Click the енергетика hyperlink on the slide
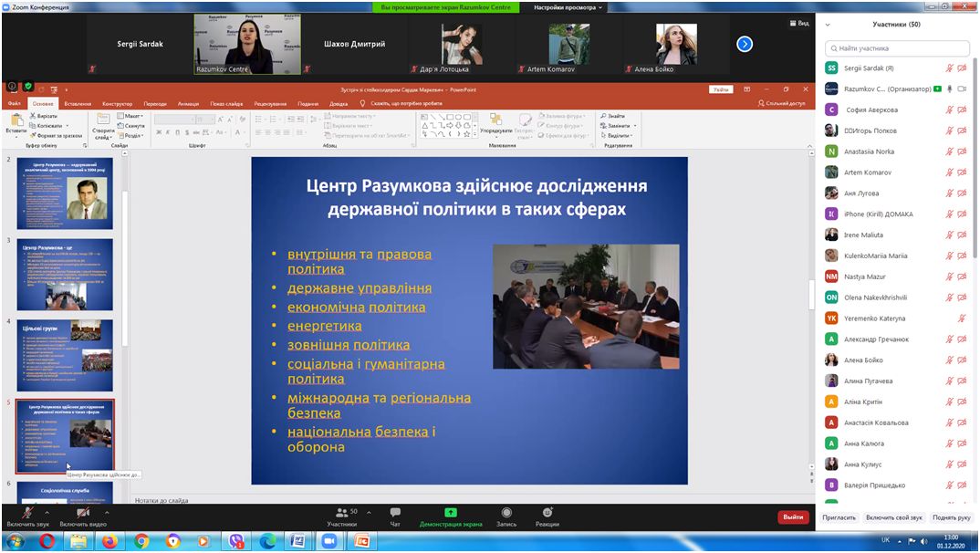The image size is (980, 553). [x=324, y=326]
